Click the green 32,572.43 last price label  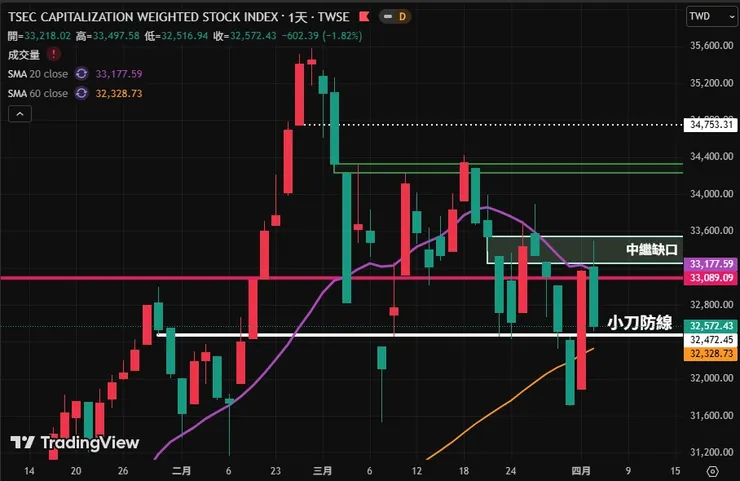pos(710,326)
